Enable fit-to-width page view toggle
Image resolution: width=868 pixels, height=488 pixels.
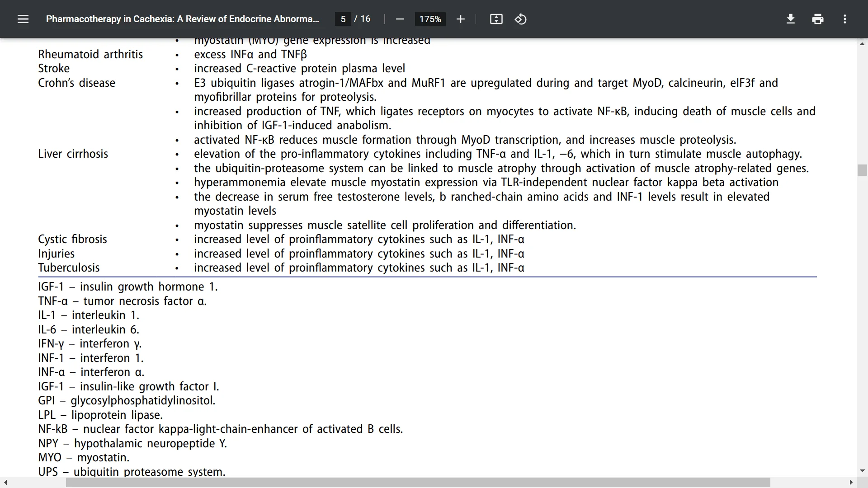tap(496, 19)
